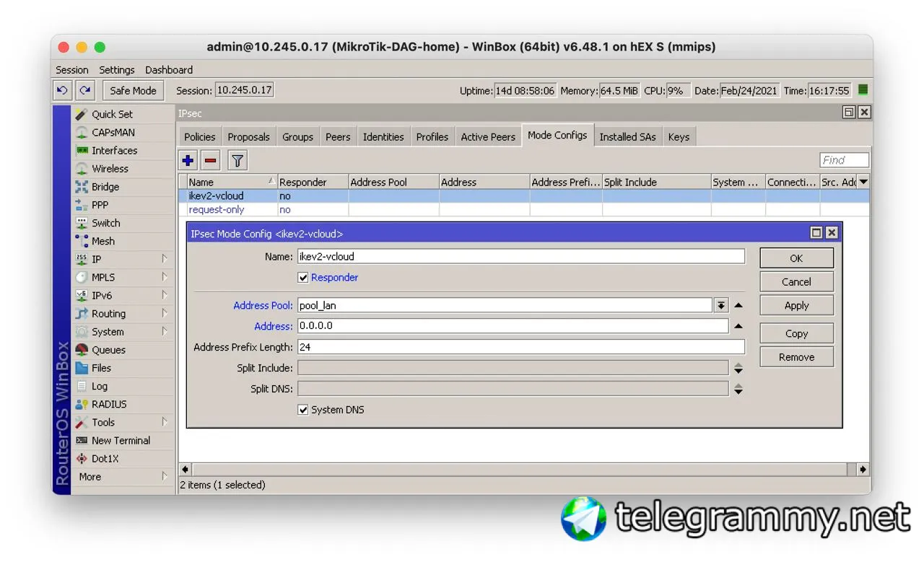Click the Split DNS up-down arrows
Viewport: 924px width, 562px height.
(x=738, y=389)
